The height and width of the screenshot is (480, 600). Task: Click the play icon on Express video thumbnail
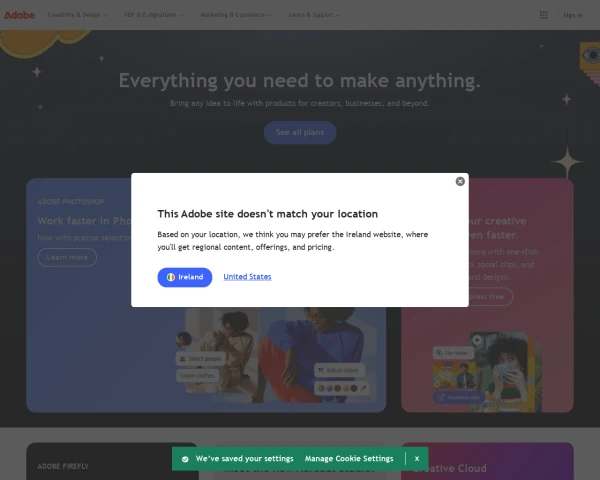click(477, 340)
